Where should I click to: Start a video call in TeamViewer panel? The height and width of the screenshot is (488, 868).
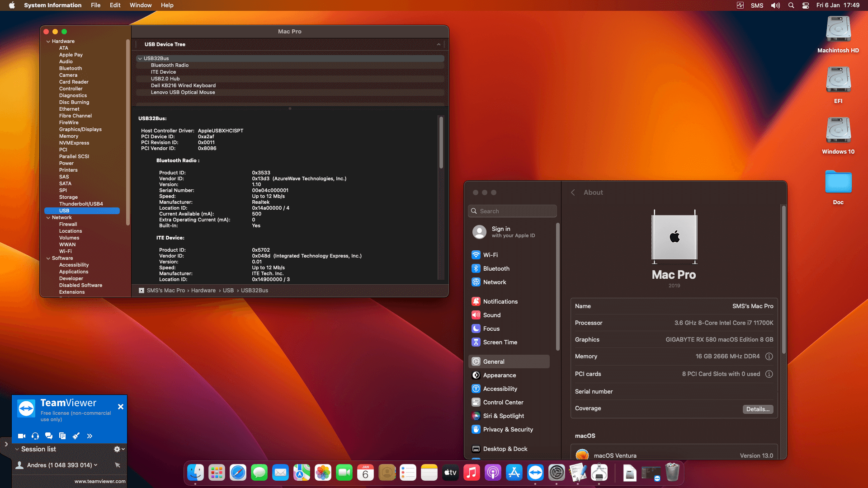pyautogui.click(x=21, y=436)
